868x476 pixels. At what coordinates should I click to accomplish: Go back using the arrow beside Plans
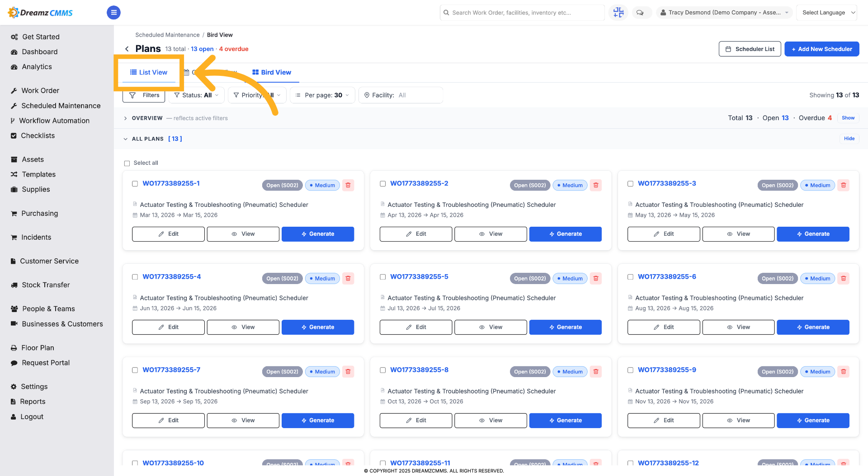pos(127,49)
